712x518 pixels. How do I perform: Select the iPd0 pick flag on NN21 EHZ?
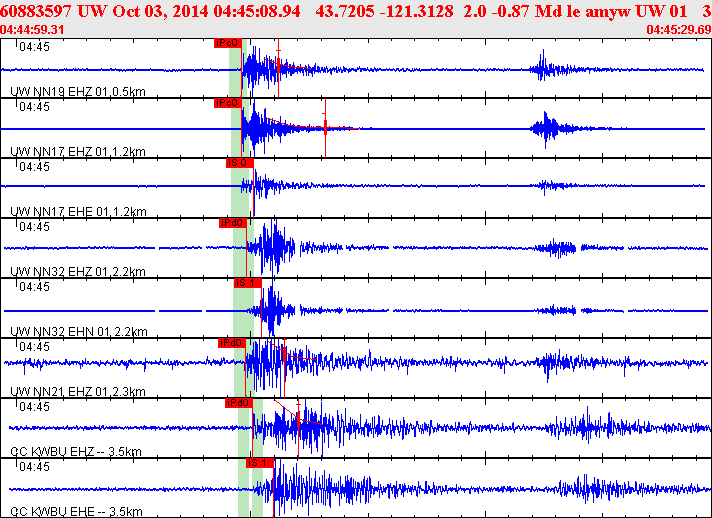(x=232, y=343)
